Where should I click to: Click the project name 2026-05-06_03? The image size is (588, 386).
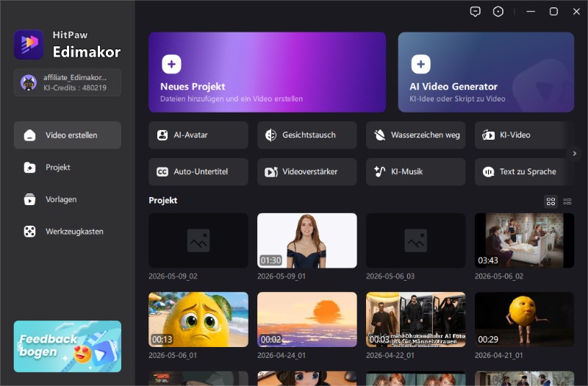(x=390, y=276)
